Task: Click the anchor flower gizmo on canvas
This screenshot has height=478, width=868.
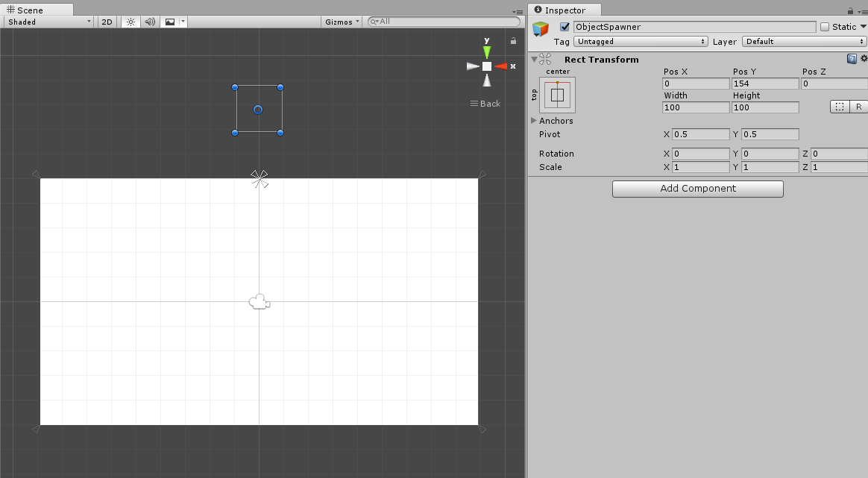Action: click(259, 179)
